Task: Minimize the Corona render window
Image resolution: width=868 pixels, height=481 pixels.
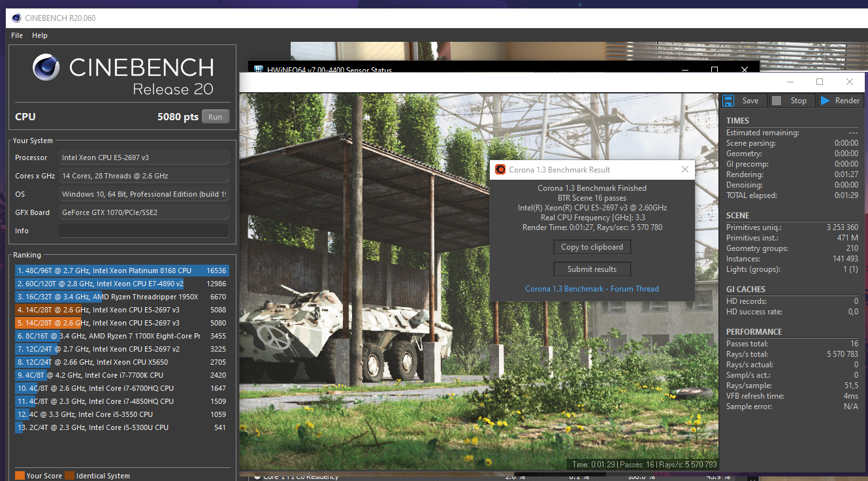Action: [790, 82]
